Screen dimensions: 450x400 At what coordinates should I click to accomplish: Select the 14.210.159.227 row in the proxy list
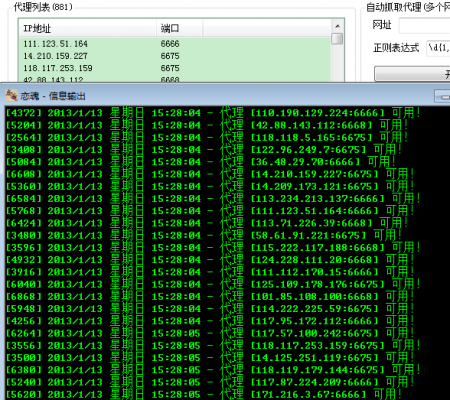coord(175,56)
